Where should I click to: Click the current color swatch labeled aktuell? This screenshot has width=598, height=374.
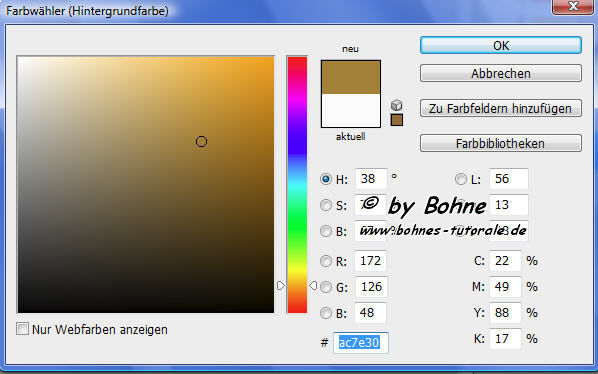point(351,111)
